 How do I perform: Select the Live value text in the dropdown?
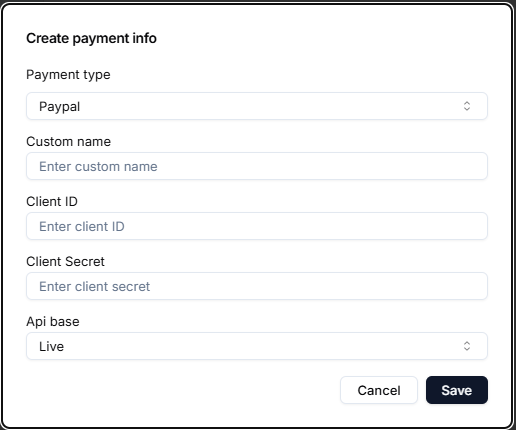click(51, 346)
